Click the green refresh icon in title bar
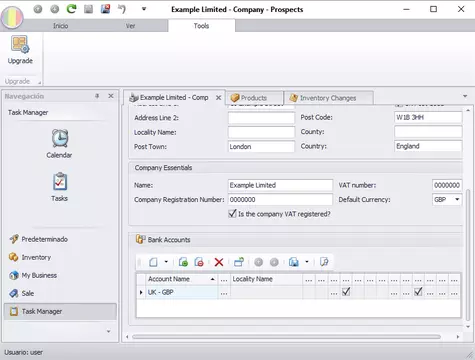The image size is (475, 360). [71, 9]
